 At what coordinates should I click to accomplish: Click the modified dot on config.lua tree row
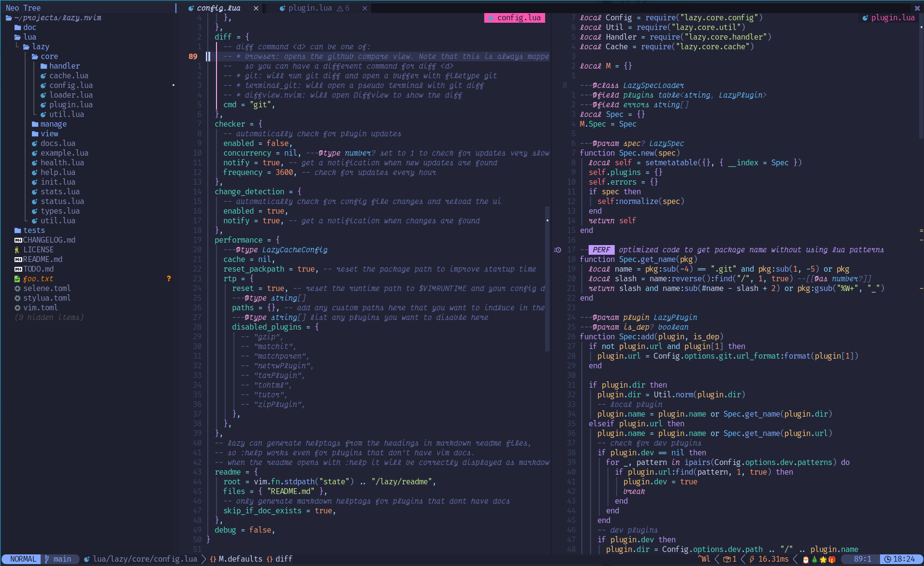[x=173, y=86]
